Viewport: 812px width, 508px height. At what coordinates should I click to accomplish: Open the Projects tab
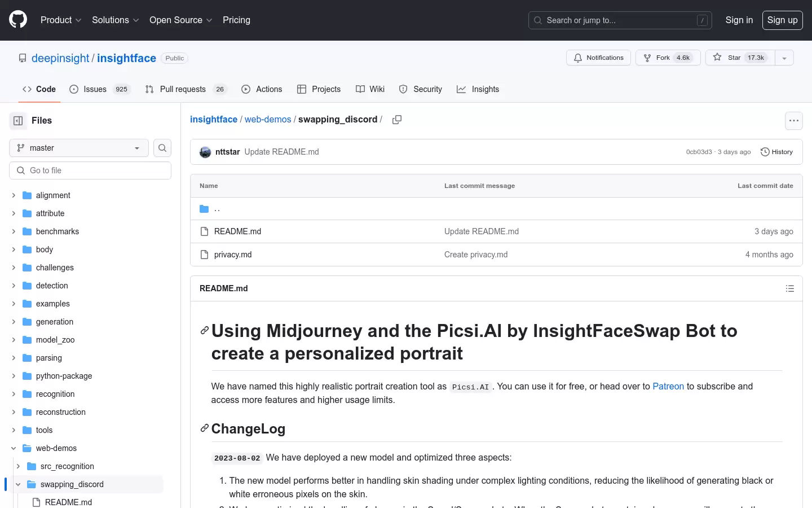[x=319, y=89]
